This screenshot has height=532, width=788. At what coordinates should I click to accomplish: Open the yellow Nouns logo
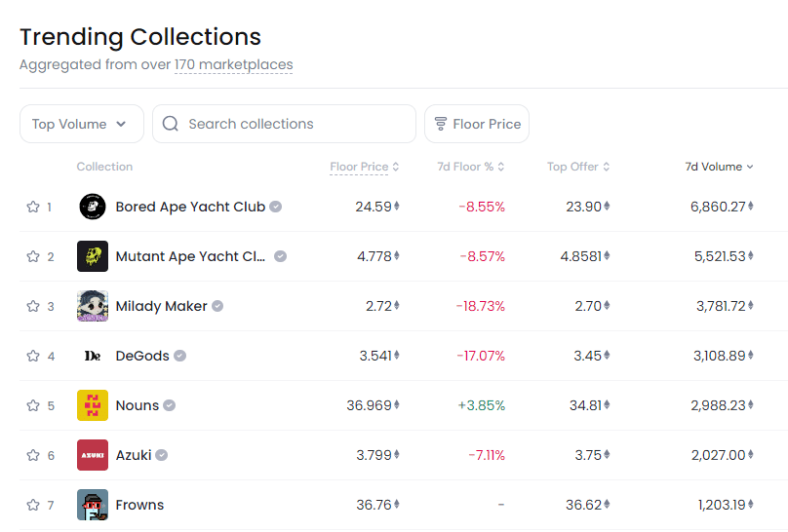point(93,405)
